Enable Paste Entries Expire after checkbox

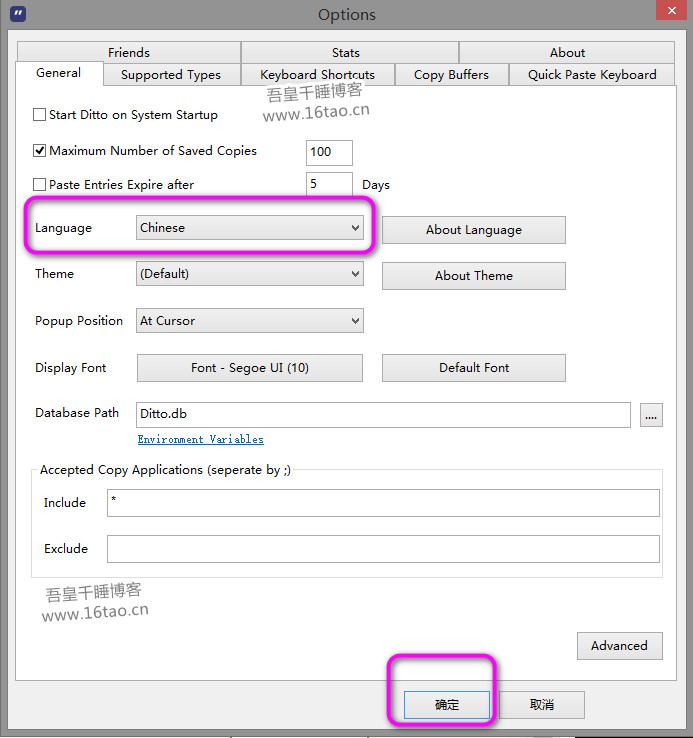40,185
